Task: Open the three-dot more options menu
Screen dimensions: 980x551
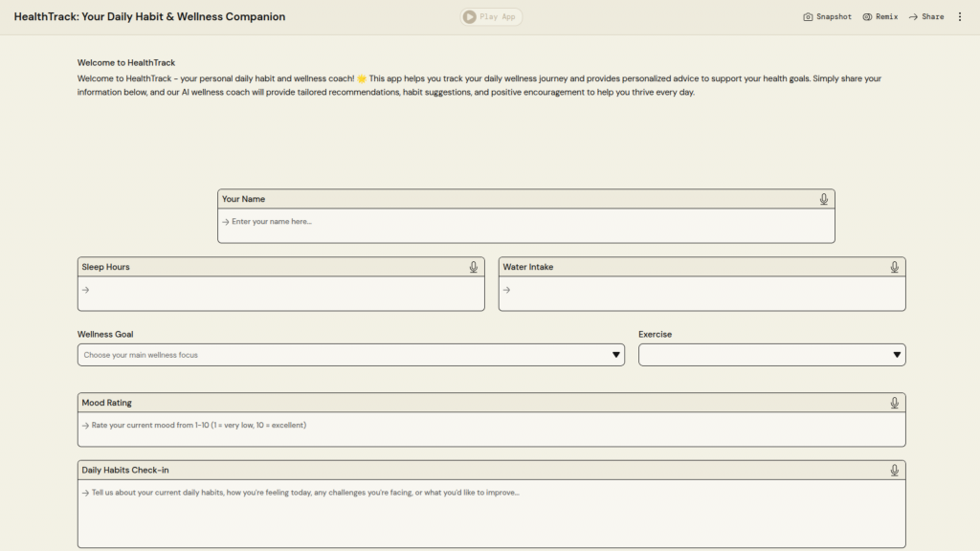Action: tap(960, 17)
